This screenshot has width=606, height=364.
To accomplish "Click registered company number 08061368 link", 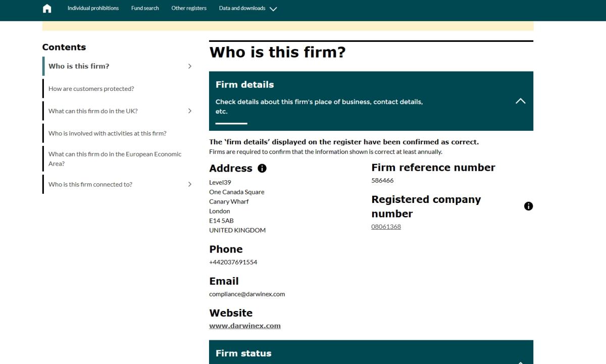I will tap(386, 227).
